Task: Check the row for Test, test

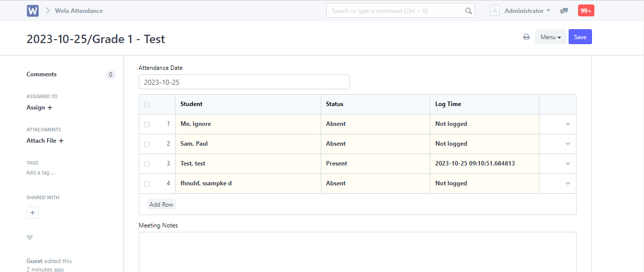Action: tap(147, 164)
